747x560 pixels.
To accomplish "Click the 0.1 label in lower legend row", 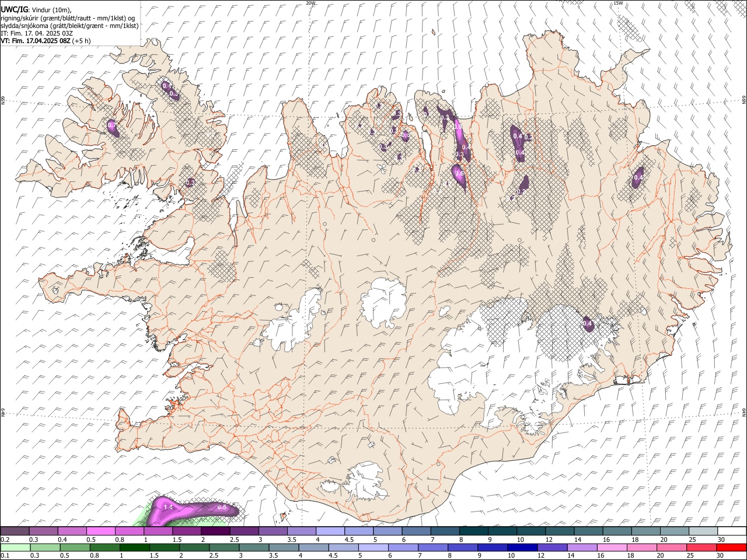I will [5, 556].
